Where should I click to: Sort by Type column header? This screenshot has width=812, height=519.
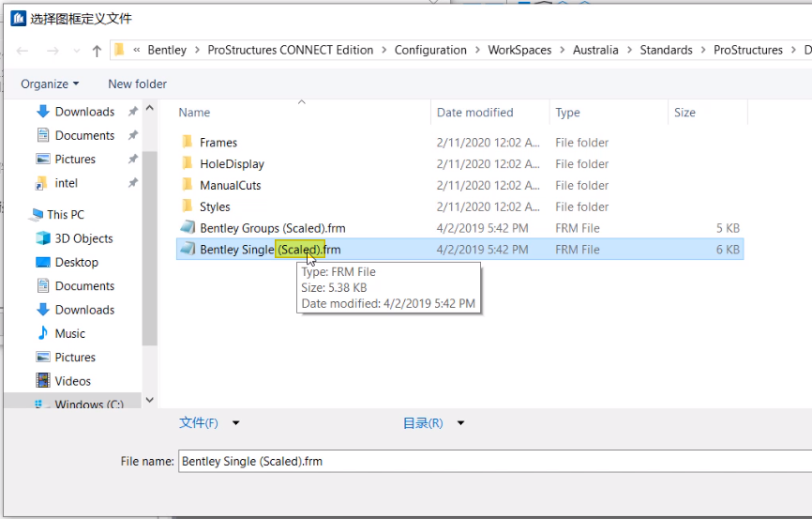coord(567,113)
